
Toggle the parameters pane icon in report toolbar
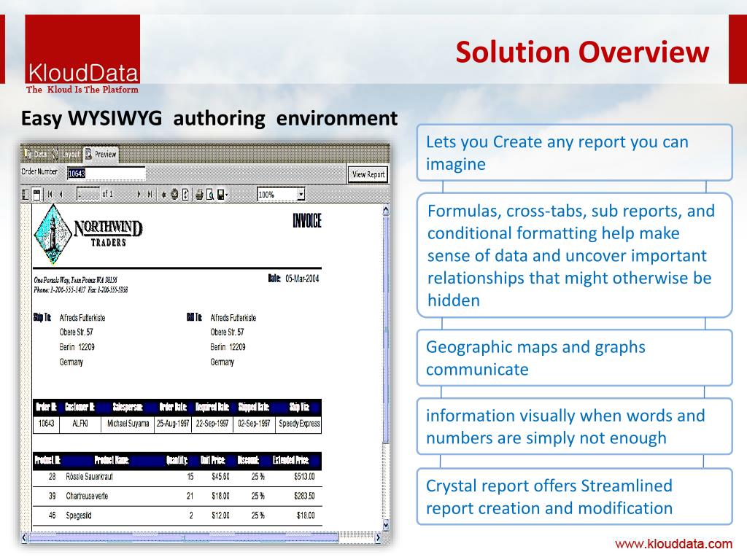(x=36, y=194)
